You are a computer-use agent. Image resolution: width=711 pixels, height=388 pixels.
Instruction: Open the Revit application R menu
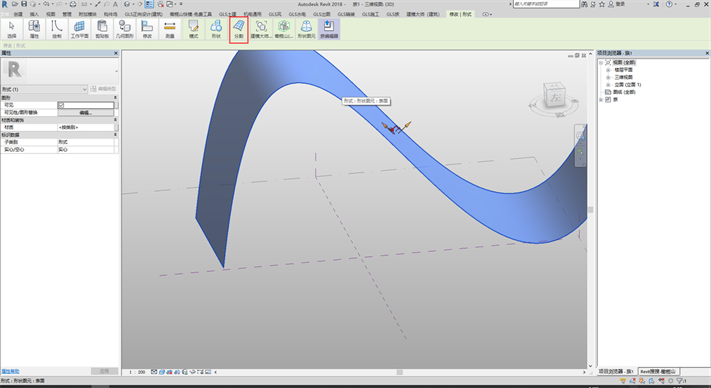coord(5,4)
